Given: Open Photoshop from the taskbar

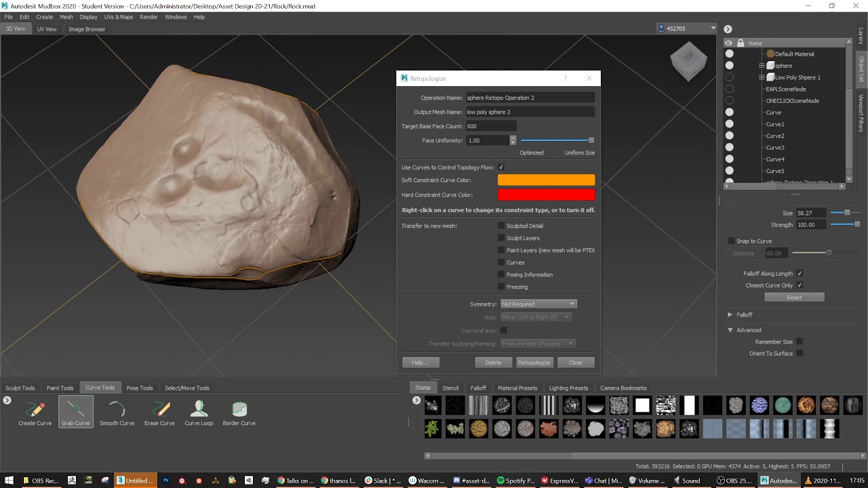Looking at the screenshot, I should 166,481.
